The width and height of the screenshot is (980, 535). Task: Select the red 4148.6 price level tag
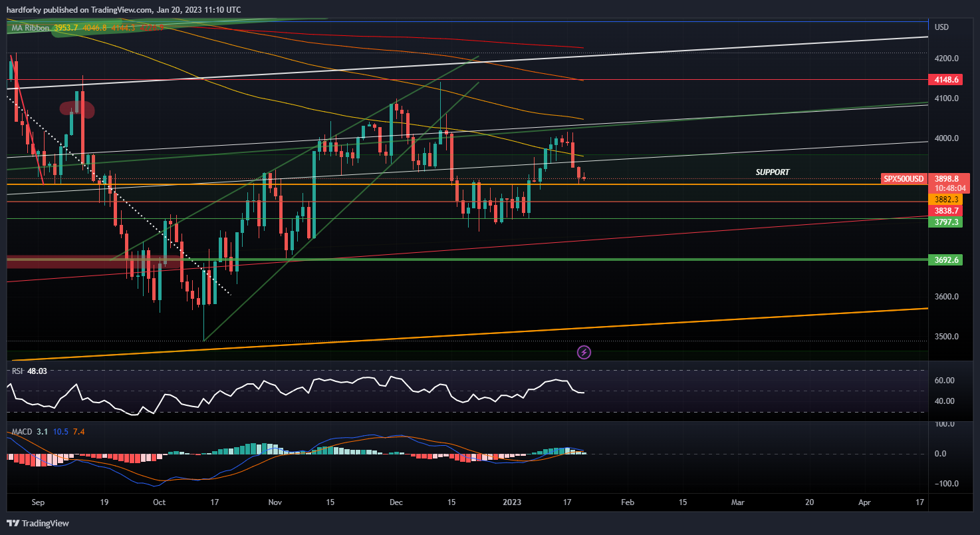click(x=946, y=79)
